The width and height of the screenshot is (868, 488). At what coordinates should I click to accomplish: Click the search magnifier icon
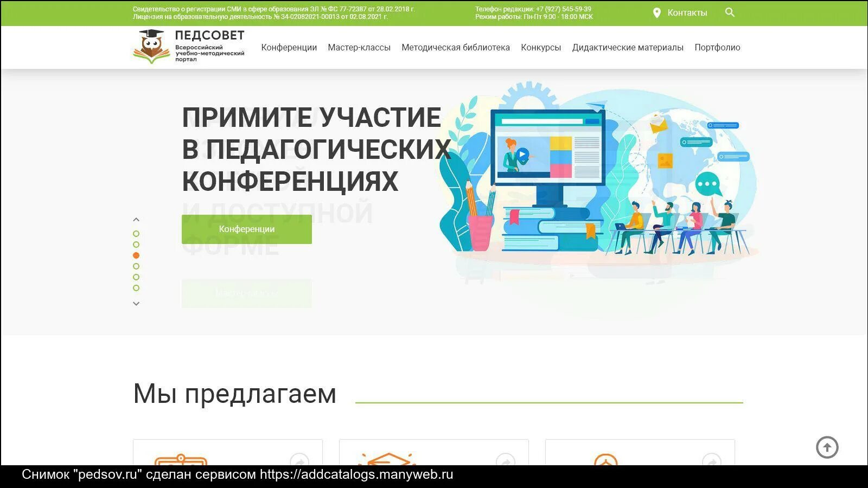pyautogui.click(x=730, y=12)
